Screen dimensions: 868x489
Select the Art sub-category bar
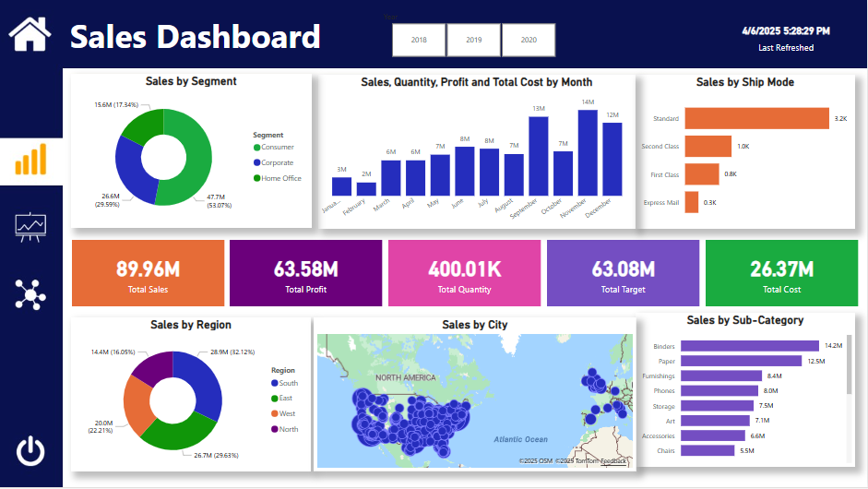[715, 421]
